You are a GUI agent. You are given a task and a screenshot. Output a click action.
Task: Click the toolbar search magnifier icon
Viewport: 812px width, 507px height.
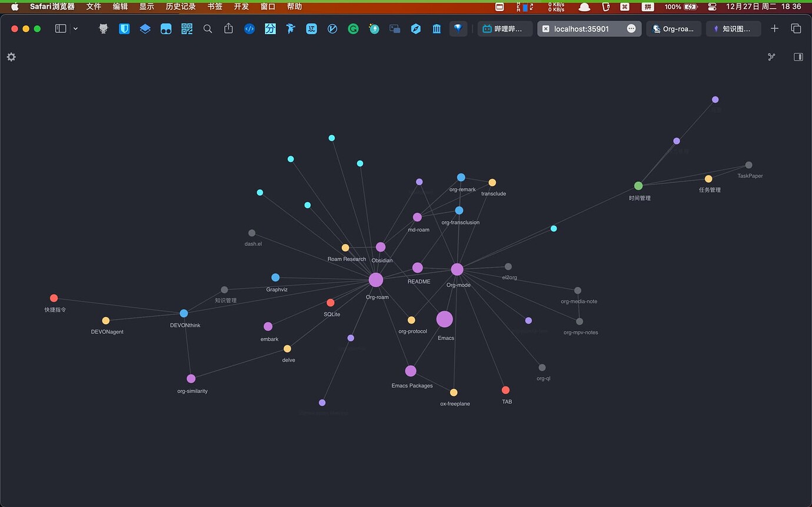point(208,28)
